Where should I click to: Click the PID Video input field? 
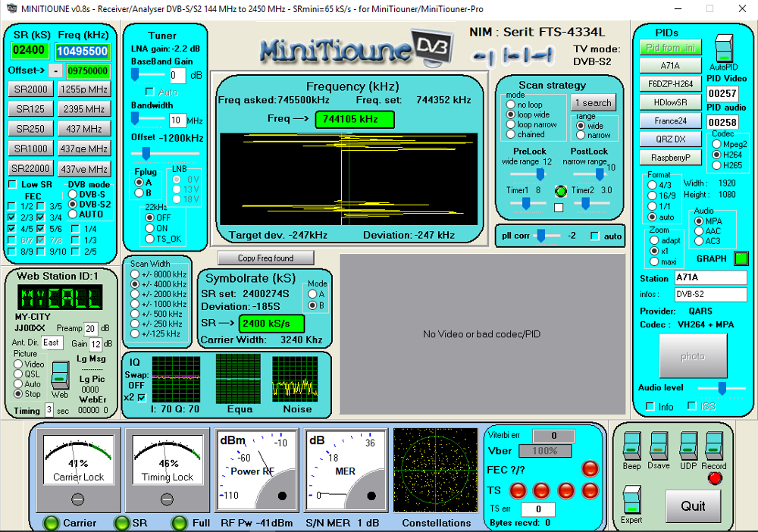click(x=722, y=93)
